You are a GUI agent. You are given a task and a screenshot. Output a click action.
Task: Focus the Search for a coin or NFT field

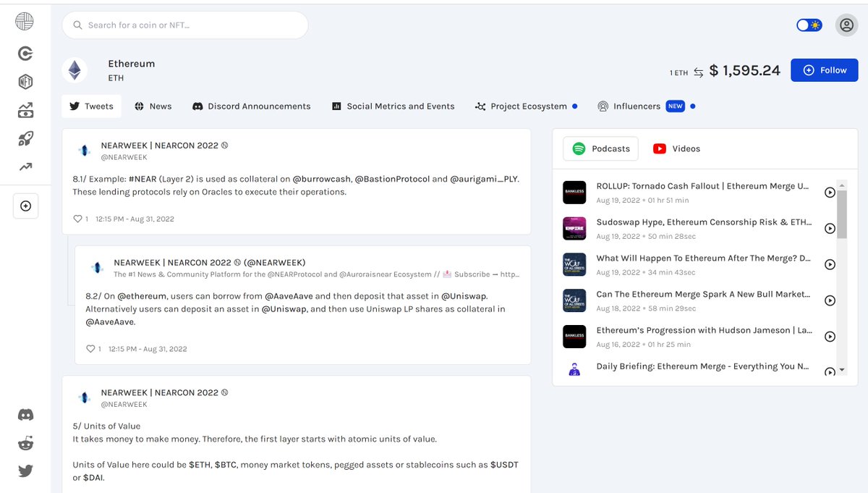[185, 25]
